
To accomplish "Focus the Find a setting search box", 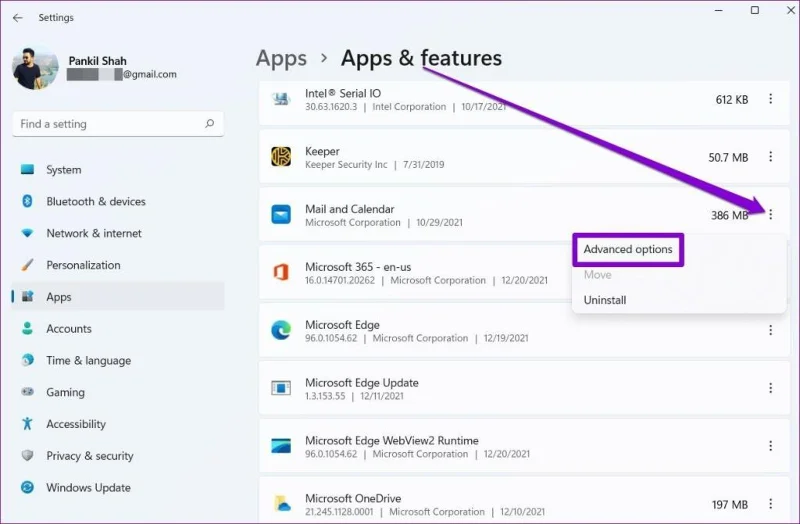I will (118, 123).
